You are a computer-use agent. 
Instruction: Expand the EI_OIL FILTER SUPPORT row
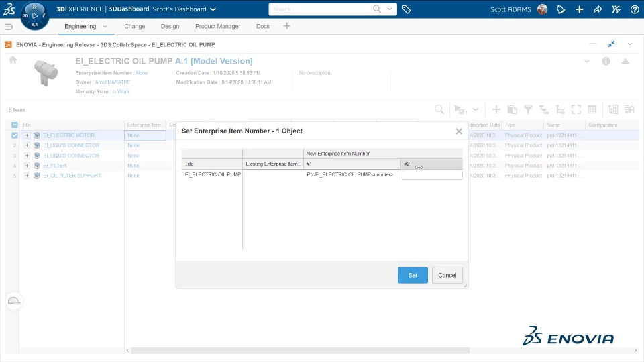pos(27,175)
